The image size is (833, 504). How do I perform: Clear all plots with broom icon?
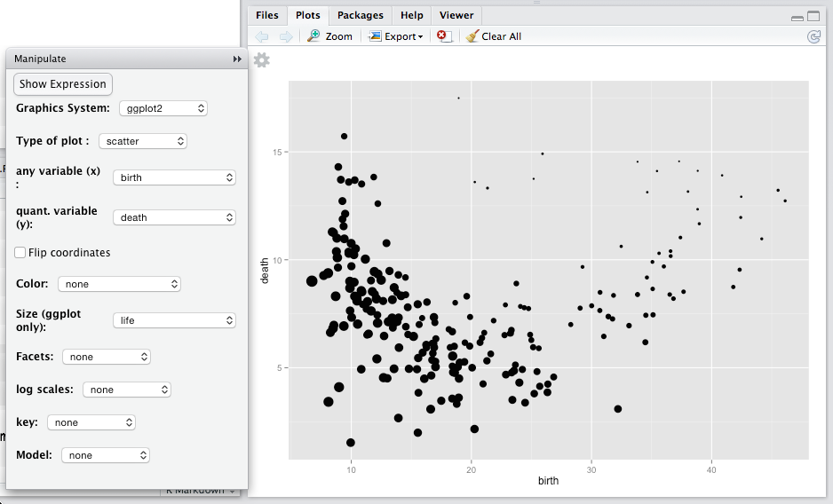pos(494,36)
